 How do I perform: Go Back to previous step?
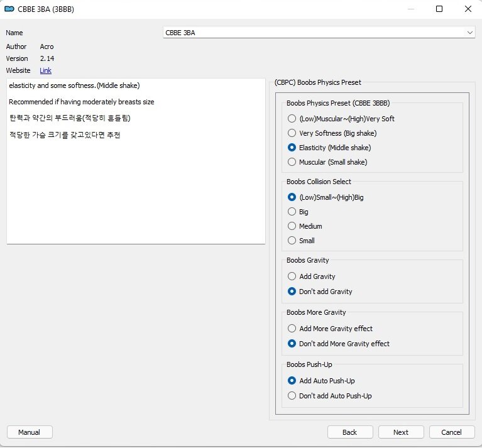350,432
